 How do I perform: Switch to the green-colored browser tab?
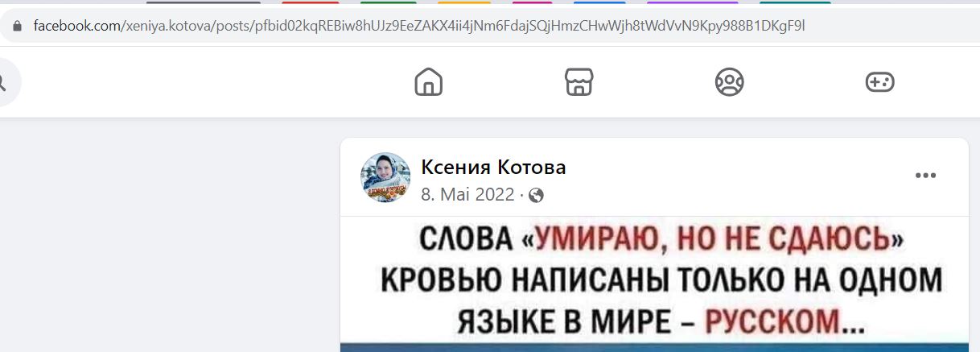click(x=388, y=2)
